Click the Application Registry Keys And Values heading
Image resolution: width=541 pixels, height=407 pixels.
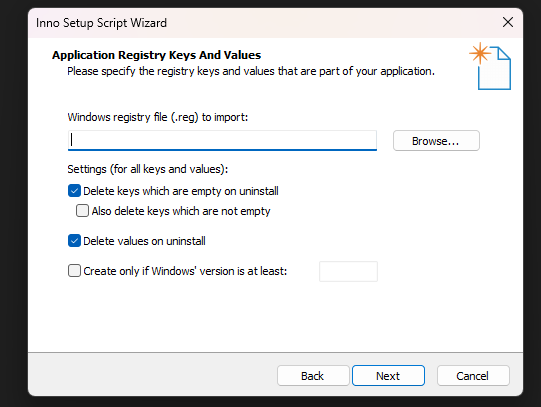pos(156,55)
